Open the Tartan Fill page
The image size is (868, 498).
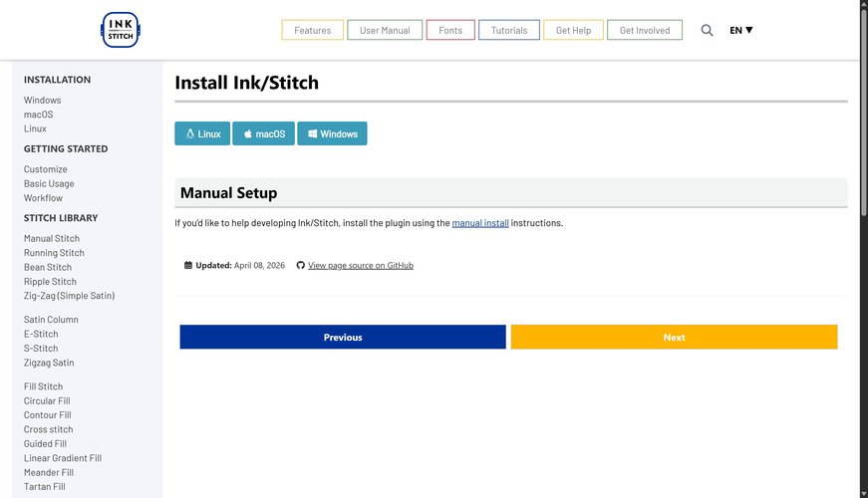pos(44,487)
